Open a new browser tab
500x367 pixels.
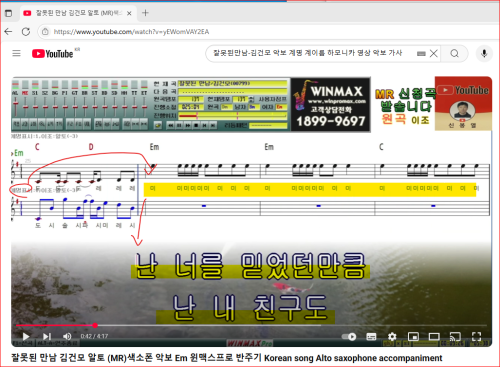click(x=145, y=13)
